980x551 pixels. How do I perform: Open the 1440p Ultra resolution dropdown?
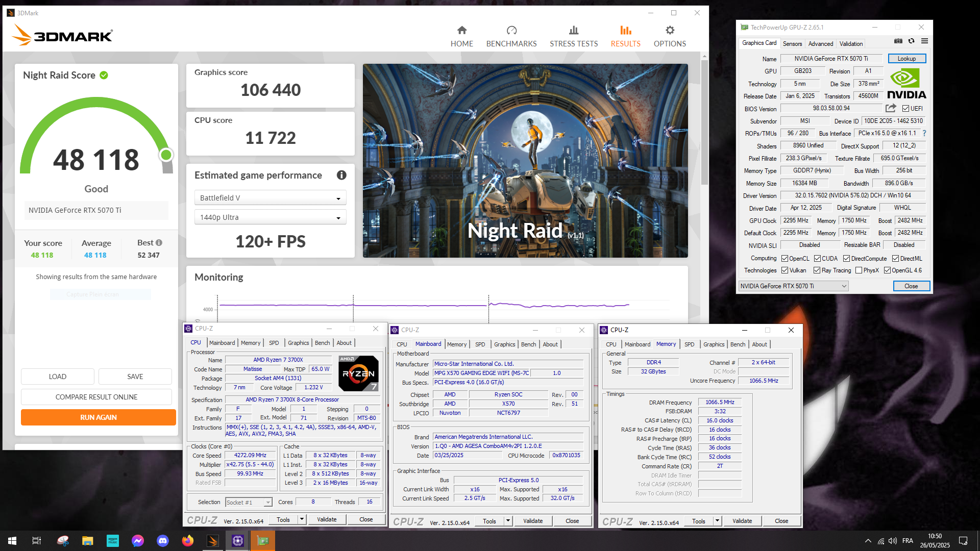270,217
